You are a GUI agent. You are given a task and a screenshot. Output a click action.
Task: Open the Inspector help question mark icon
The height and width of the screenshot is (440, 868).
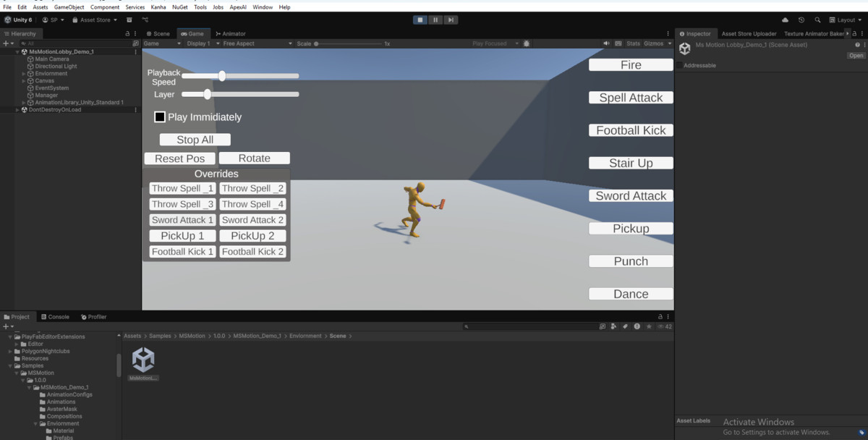click(857, 45)
